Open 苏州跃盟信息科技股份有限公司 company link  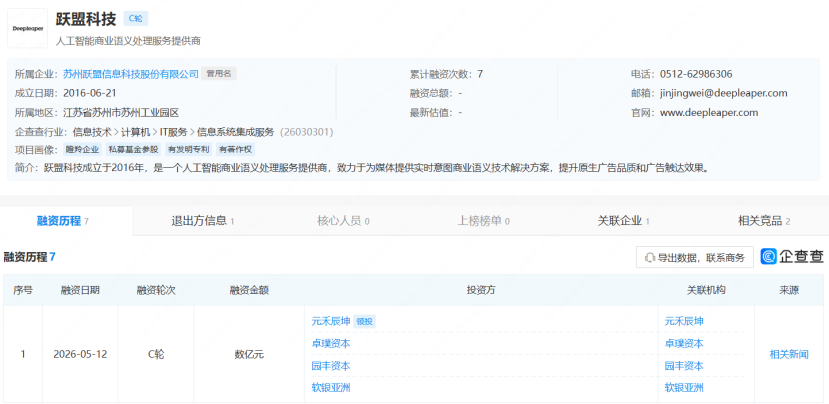pos(131,74)
